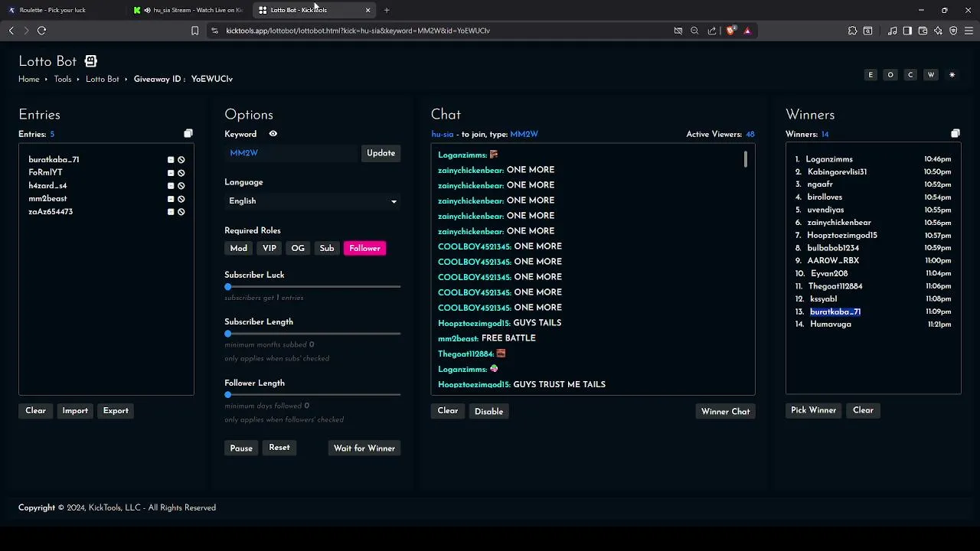Image resolution: width=980 pixels, height=551 pixels.
Task: Open the browser Extensions puzzle icon
Action: click(x=852, y=31)
